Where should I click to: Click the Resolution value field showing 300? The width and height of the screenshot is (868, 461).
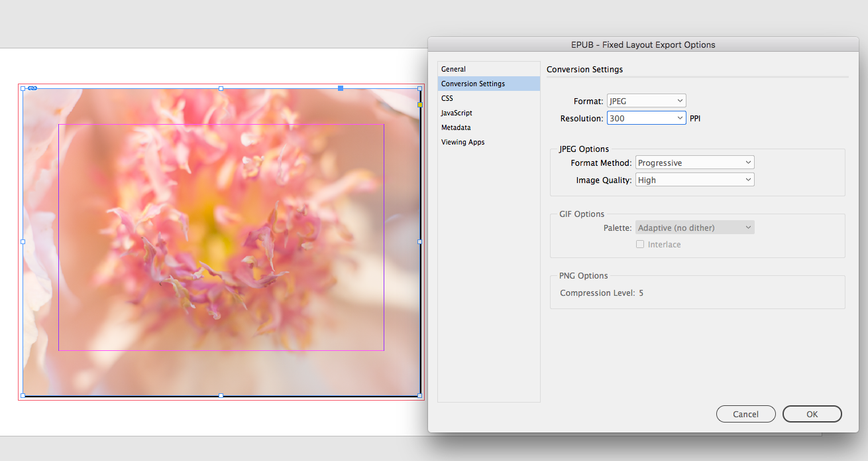641,118
